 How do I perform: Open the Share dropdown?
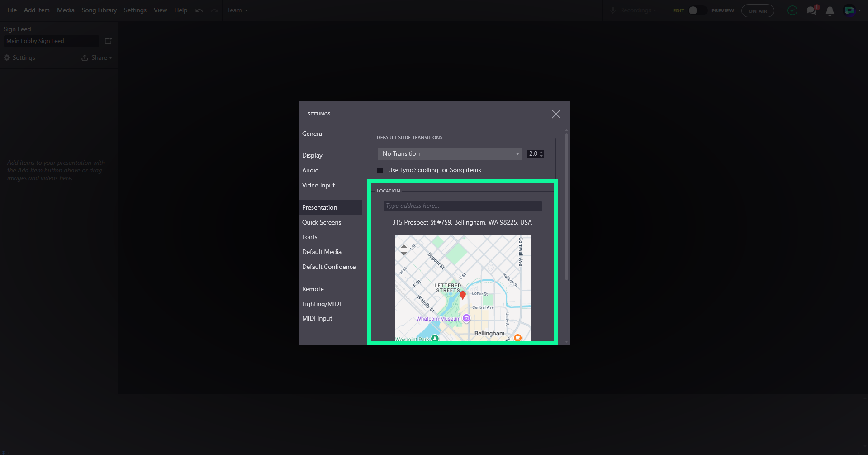(97, 58)
